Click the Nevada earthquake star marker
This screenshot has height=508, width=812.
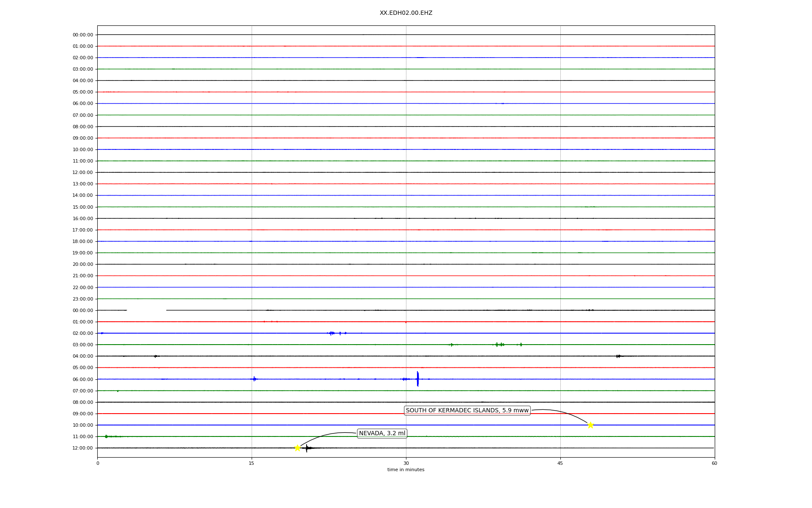click(x=297, y=448)
